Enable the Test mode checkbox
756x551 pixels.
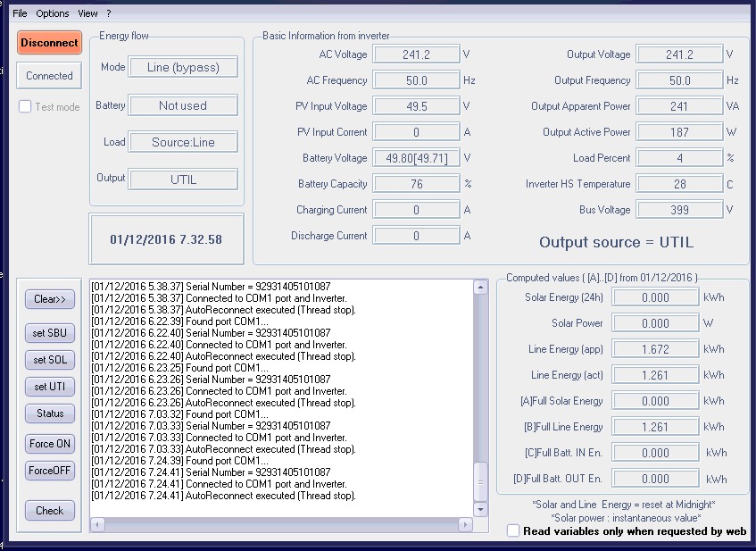pyautogui.click(x=25, y=106)
